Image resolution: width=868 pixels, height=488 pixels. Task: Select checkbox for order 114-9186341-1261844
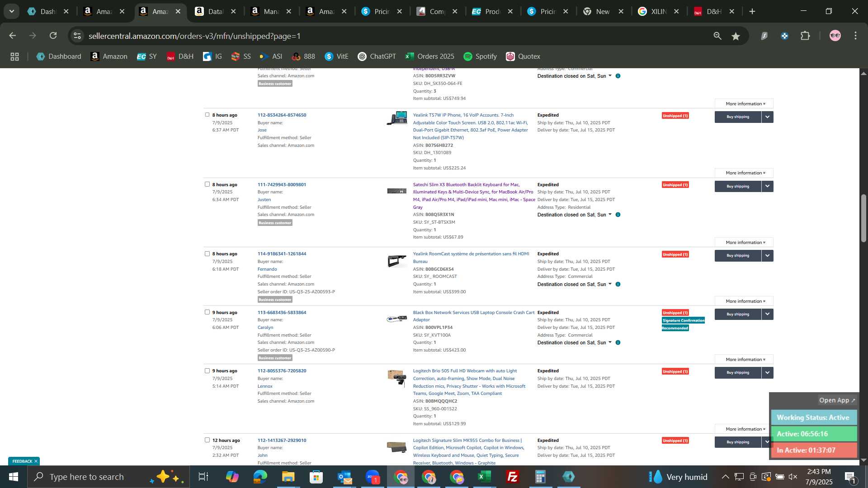tap(207, 253)
